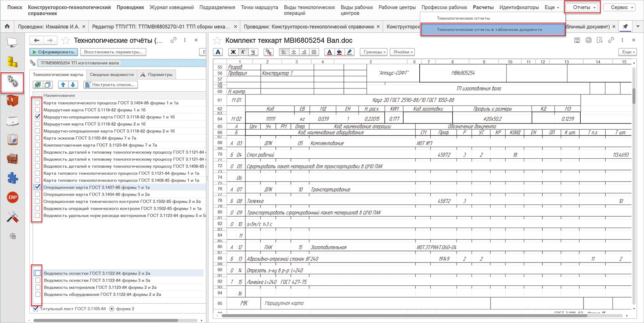Click the monitor icon in the left sidebar
Screen dimensions: 644x323
pos(12,43)
